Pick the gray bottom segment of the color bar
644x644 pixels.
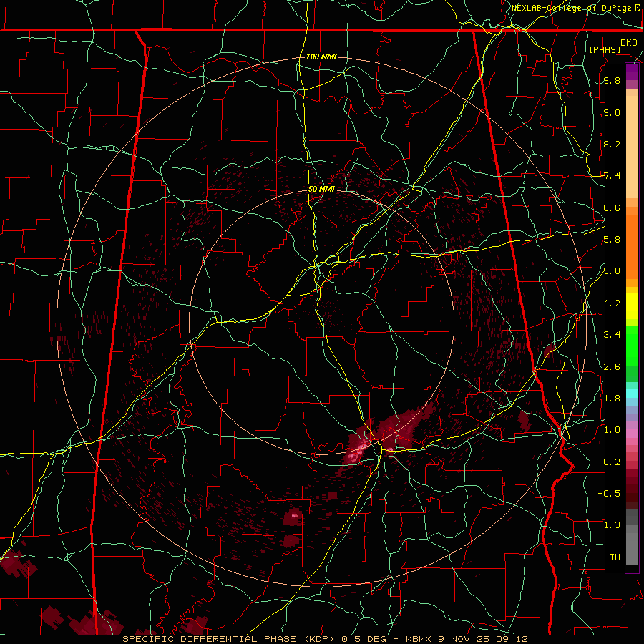pyautogui.click(x=632, y=545)
